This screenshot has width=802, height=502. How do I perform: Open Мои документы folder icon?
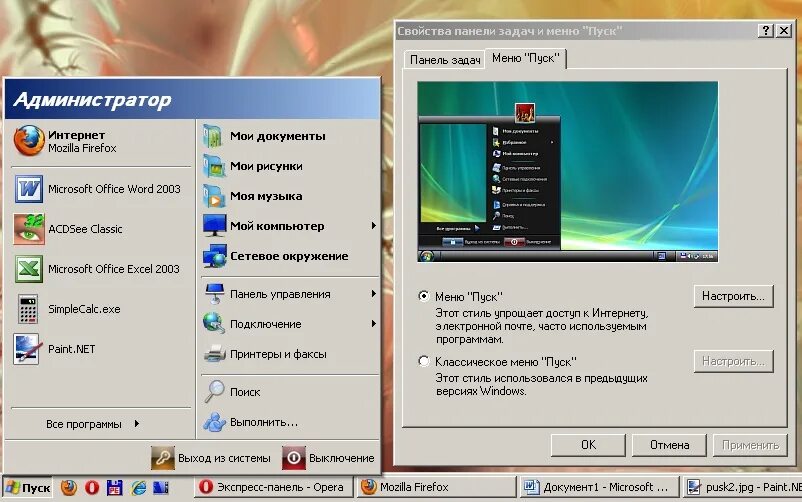coord(213,136)
